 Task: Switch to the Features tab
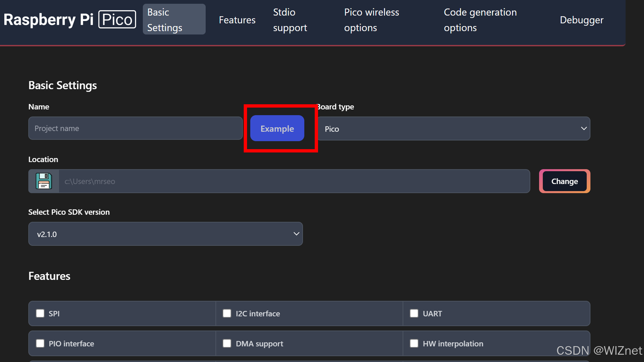[x=237, y=20]
